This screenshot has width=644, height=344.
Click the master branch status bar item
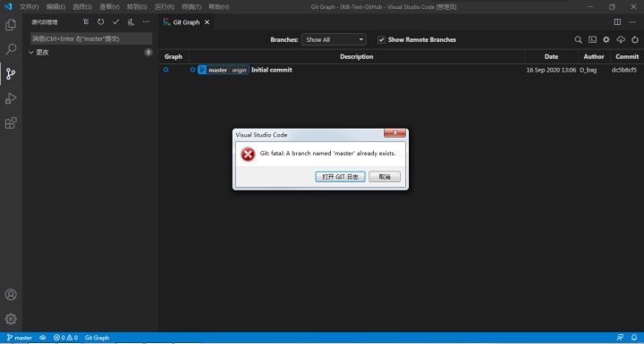click(x=20, y=338)
